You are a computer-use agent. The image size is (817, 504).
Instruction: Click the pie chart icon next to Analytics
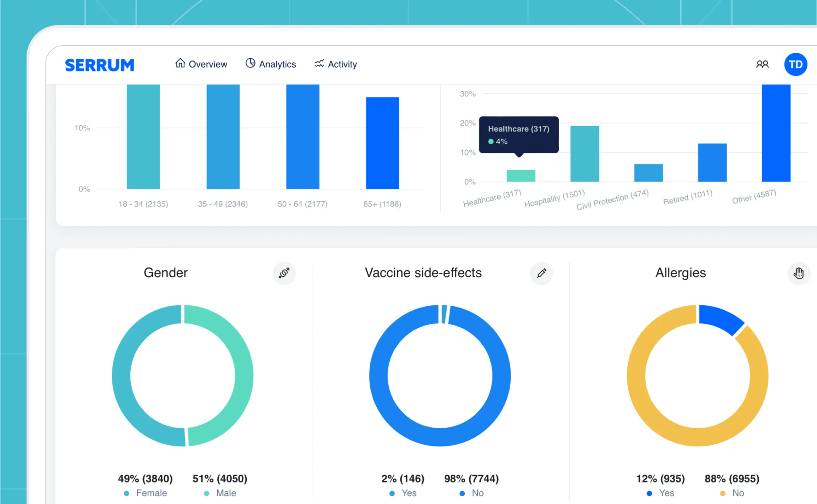click(x=250, y=63)
